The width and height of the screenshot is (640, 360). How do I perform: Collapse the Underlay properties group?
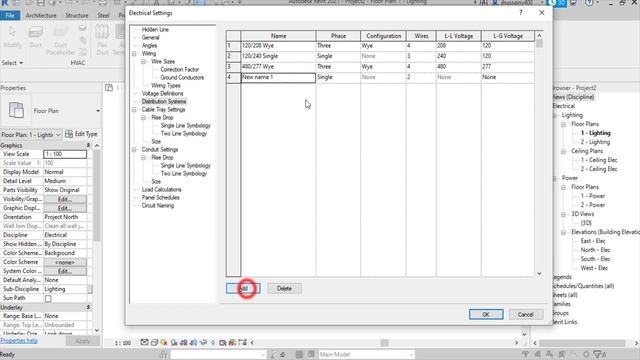tap(88, 307)
